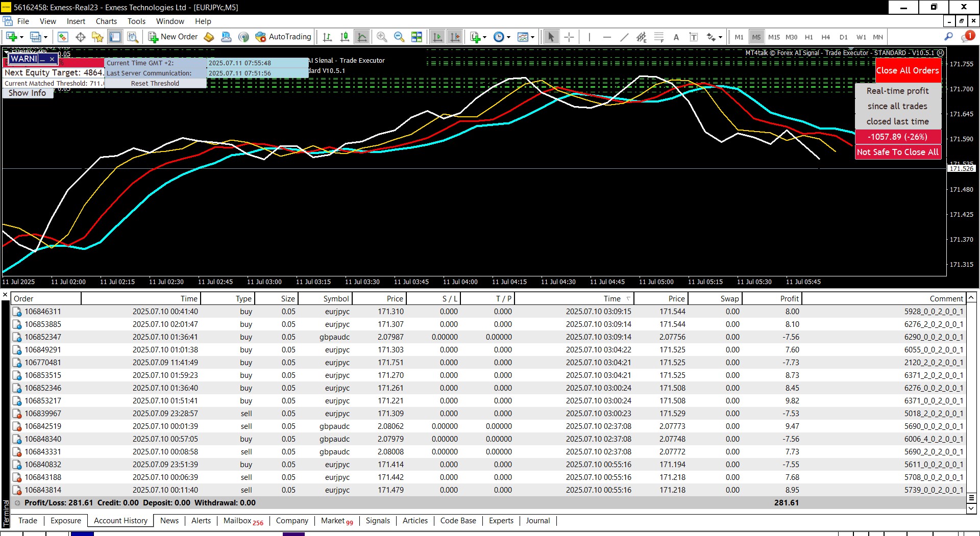Choose the Fibonacci retracement tool
The image size is (980, 536).
pos(659,37)
